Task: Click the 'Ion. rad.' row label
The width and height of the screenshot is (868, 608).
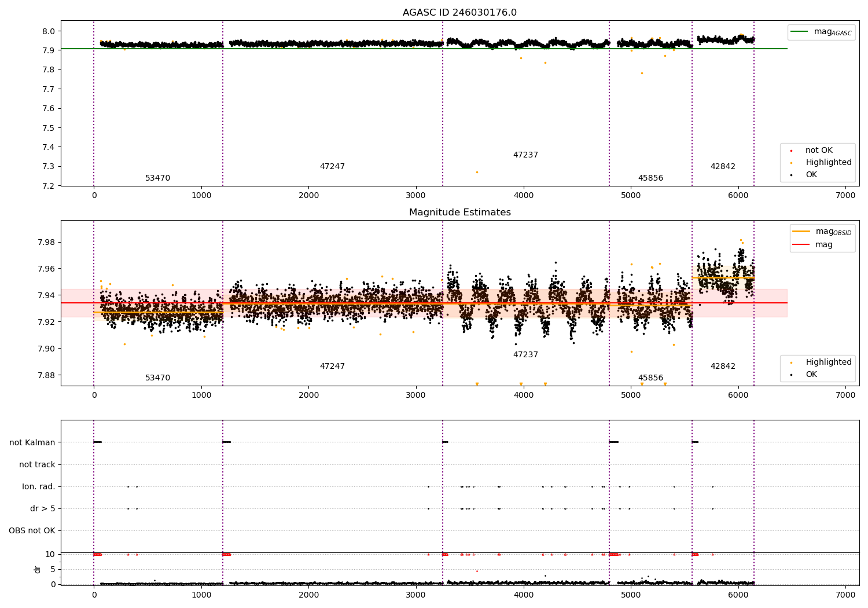Action: [39, 487]
